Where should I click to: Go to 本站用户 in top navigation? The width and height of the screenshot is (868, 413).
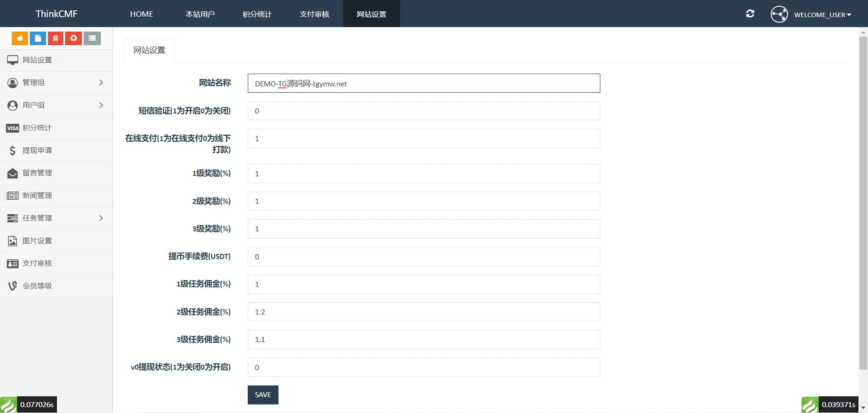200,14
